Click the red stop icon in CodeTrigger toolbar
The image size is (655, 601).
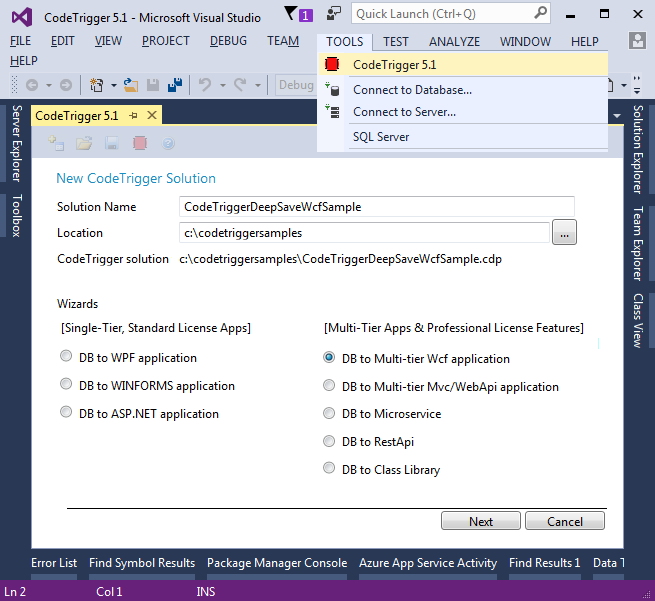click(x=140, y=144)
